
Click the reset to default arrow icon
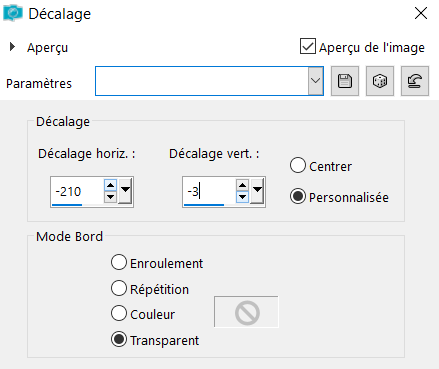click(x=415, y=81)
